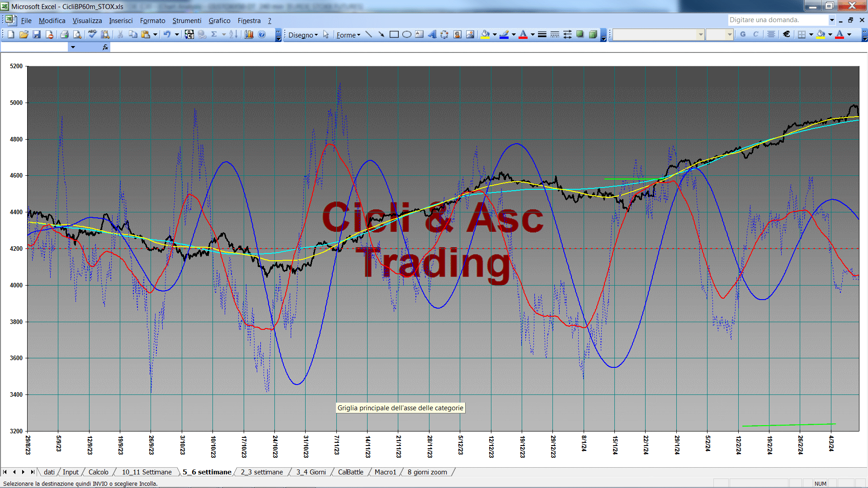
Task: Open the Inserisci menu
Action: pos(121,21)
